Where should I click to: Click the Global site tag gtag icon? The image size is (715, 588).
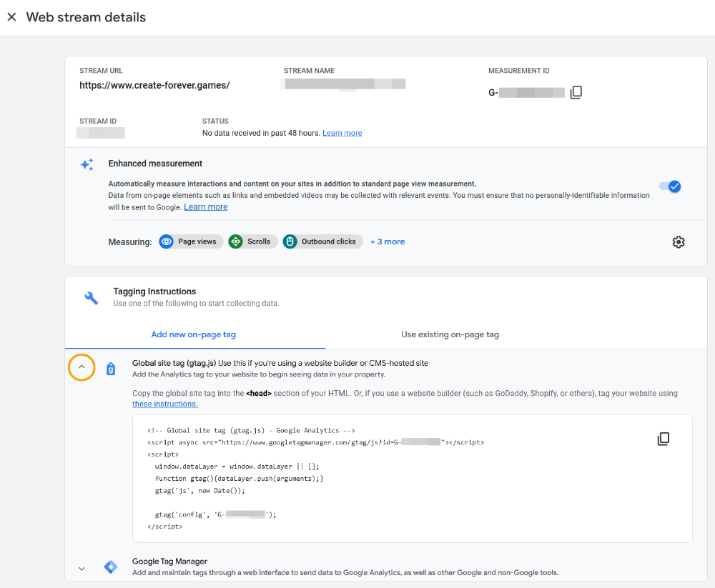[x=111, y=369]
